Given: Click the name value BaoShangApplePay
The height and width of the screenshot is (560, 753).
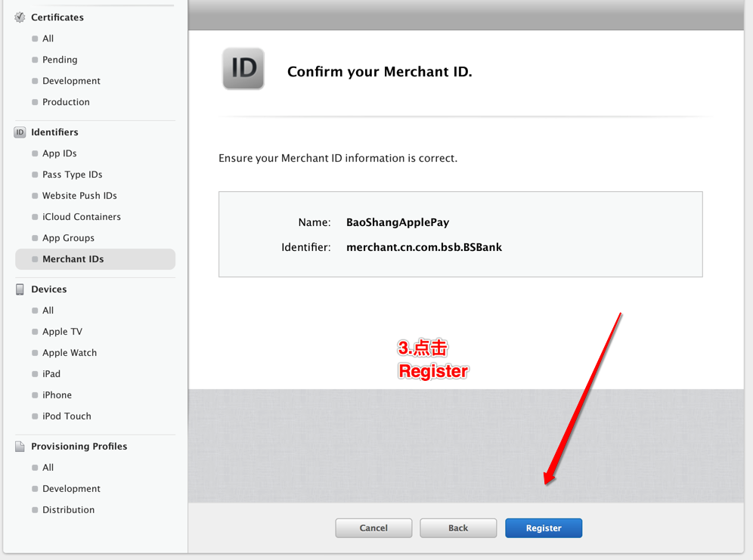Looking at the screenshot, I should (398, 222).
